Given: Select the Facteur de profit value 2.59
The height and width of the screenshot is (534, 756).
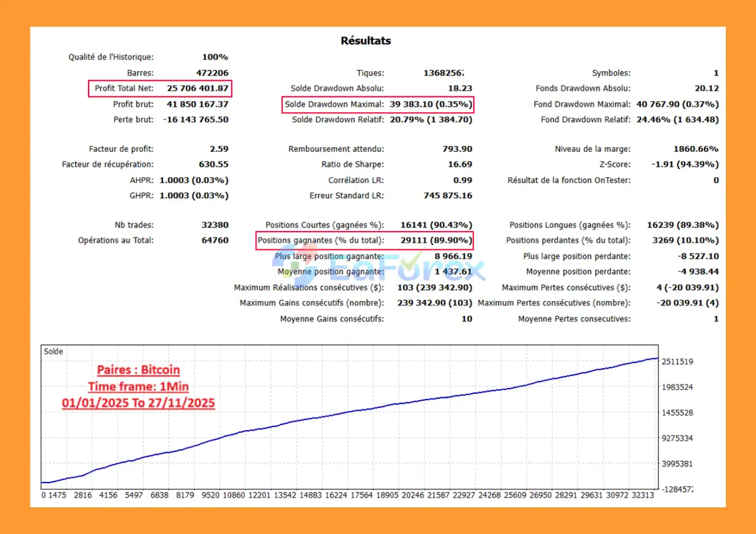Looking at the screenshot, I should click(x=218, y=149).
